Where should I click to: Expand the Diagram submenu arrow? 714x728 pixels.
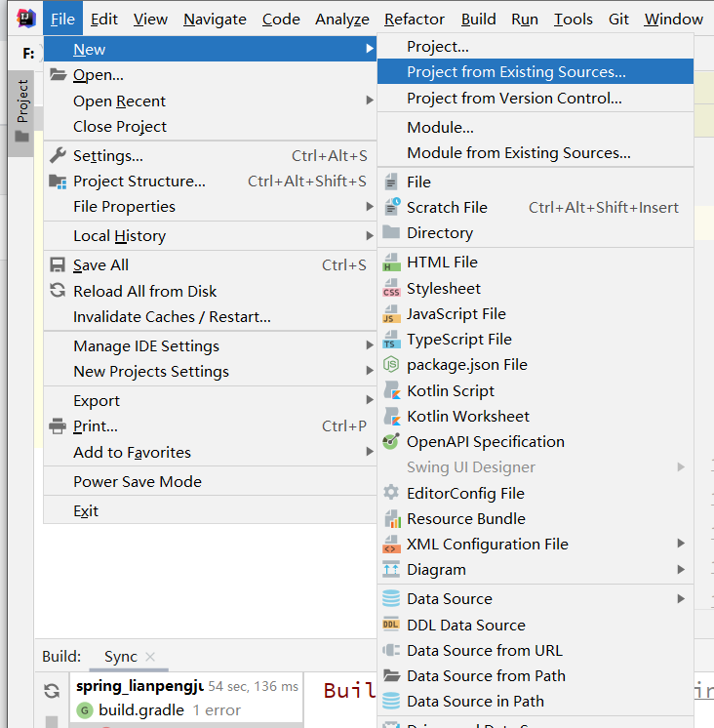(681, 569)
